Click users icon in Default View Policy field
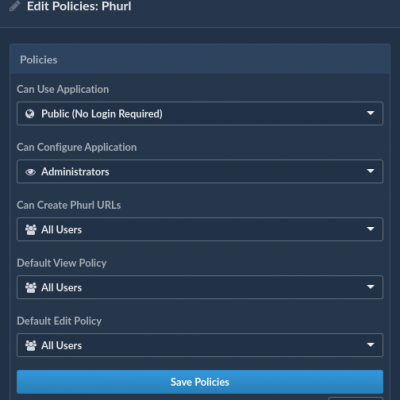Image resolution: width=400 pixels, height=400 pixels. pos(31,288)
